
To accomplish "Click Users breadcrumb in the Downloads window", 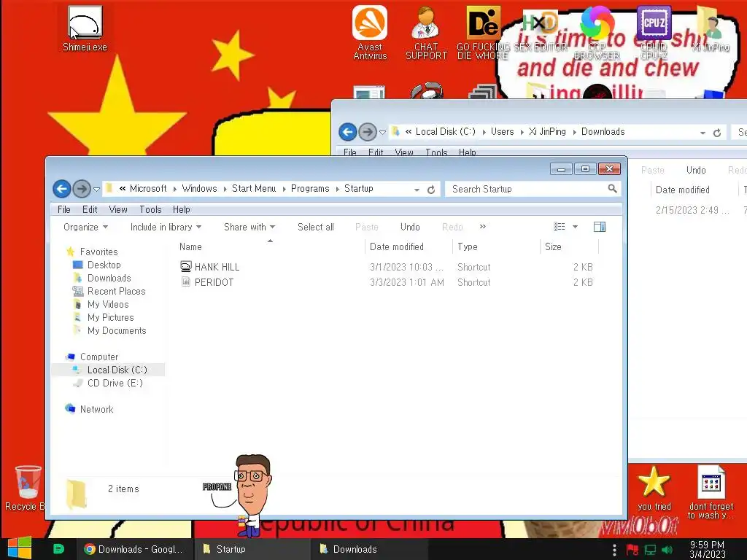I will tap(502, 131).
